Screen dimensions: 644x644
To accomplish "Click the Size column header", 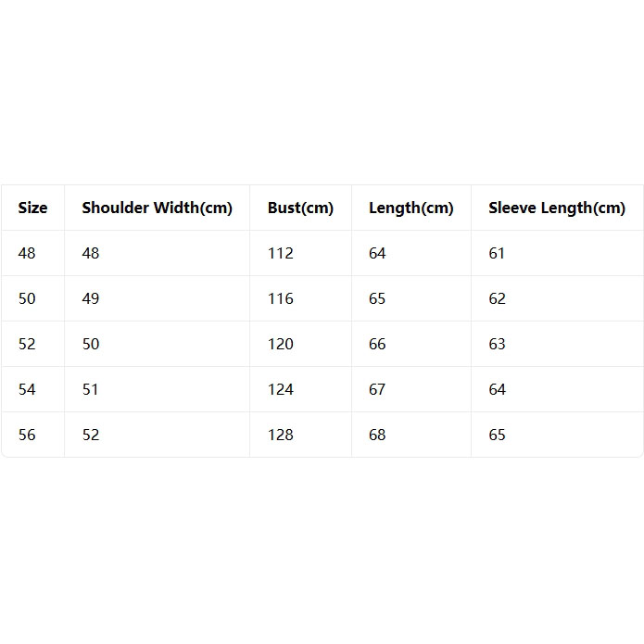I will [32, 208].
